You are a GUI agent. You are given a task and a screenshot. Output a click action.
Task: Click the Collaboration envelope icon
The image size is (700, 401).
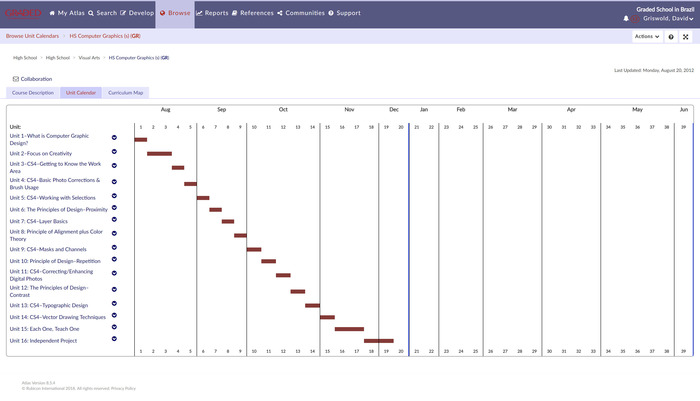tap(15, 78)
